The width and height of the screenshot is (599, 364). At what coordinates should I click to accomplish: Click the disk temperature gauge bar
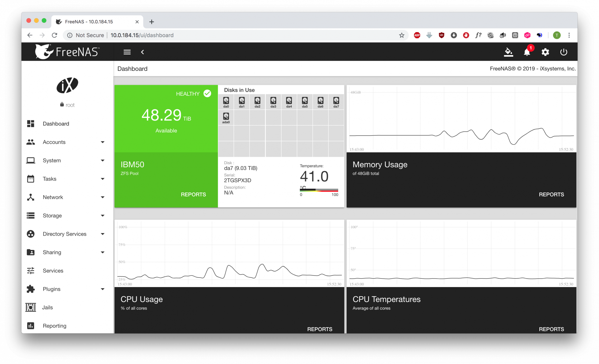319,190
